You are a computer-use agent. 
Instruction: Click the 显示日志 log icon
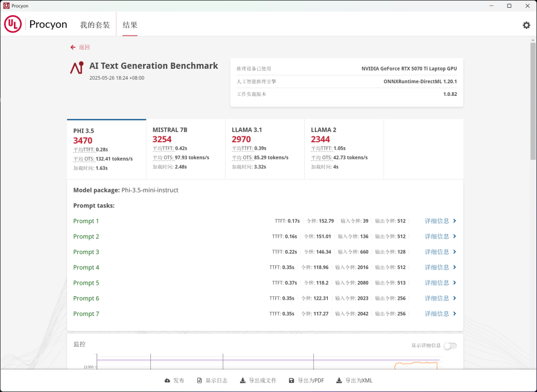pyautogui.click(x=200, y=381)
